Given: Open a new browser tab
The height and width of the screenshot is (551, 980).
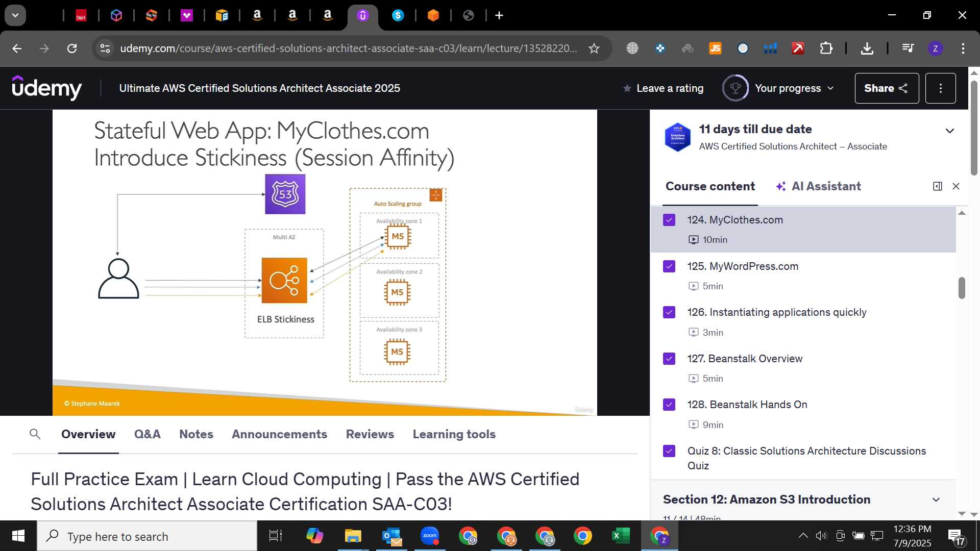Looking at the screenshot, I should click(x=499, y=16).
